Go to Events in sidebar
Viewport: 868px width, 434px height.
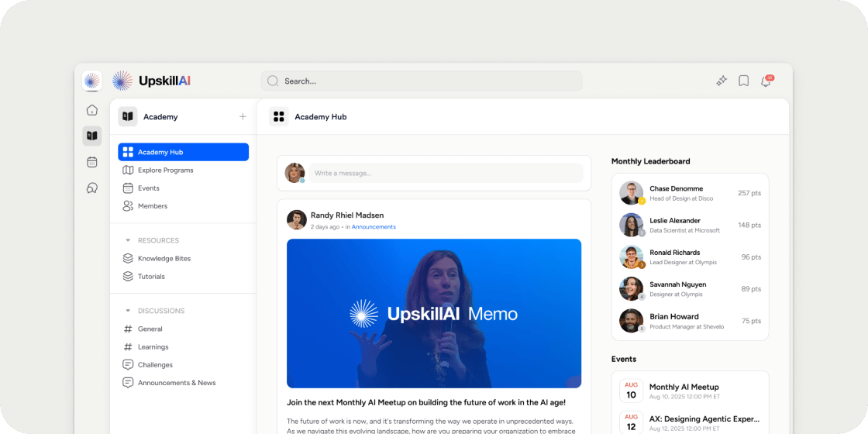point(183,188)
